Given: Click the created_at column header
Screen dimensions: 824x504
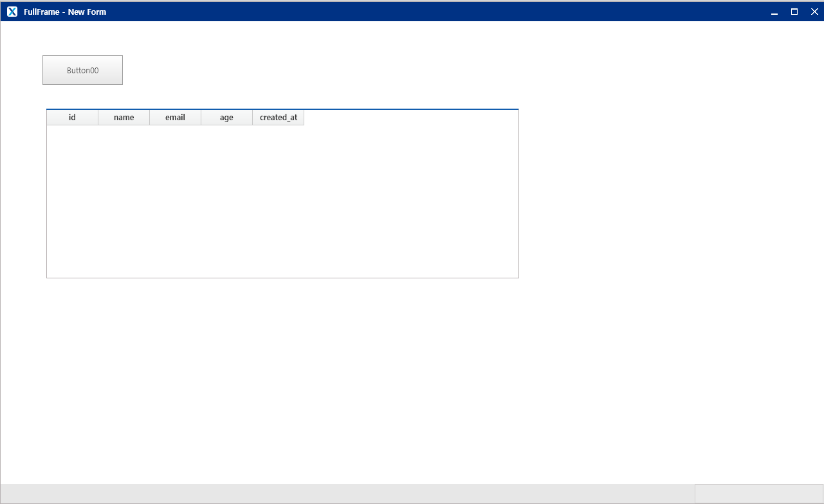Looking at the screenshot, I should point(278,118).
